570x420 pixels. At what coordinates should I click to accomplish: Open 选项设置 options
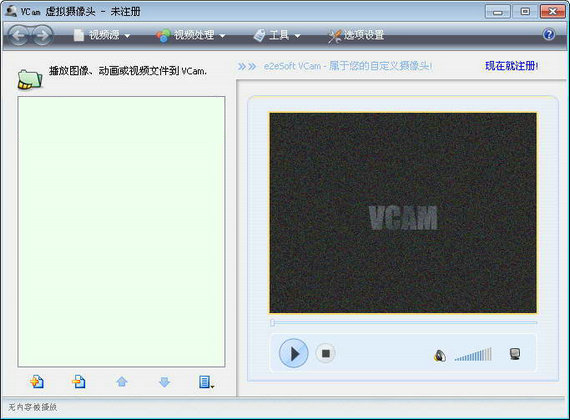point(356,35)
